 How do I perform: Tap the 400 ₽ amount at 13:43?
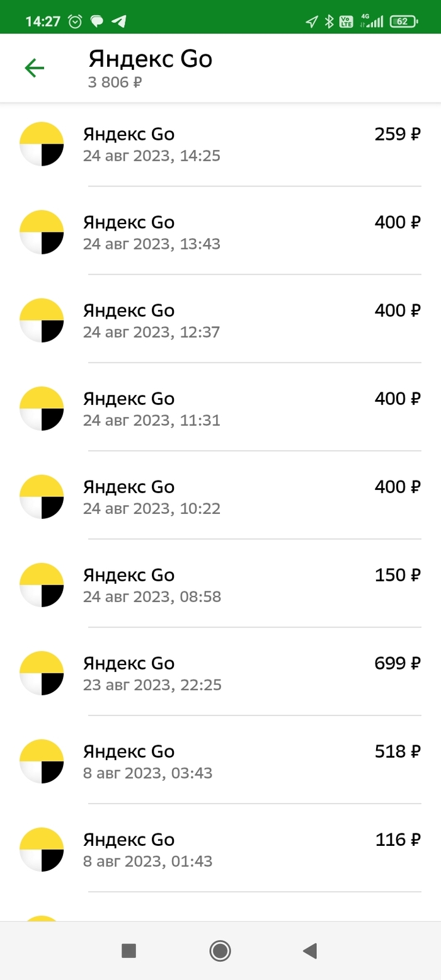click(398, 222)
